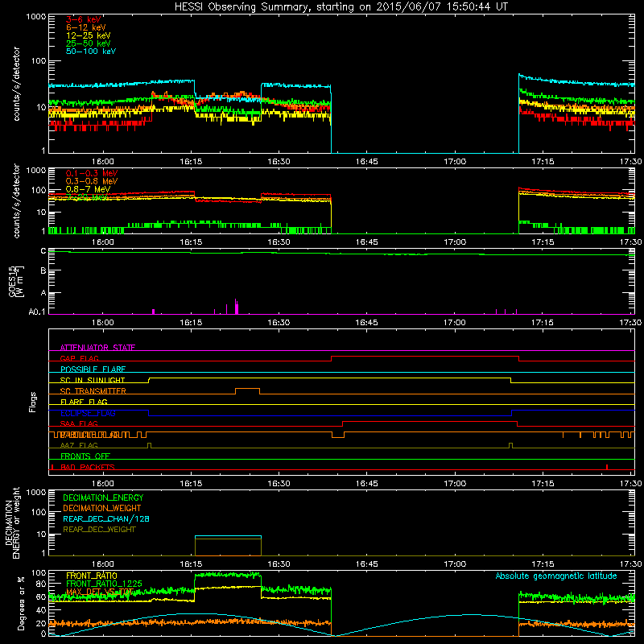Click the SAA_FLAG label

click(79, 423)
